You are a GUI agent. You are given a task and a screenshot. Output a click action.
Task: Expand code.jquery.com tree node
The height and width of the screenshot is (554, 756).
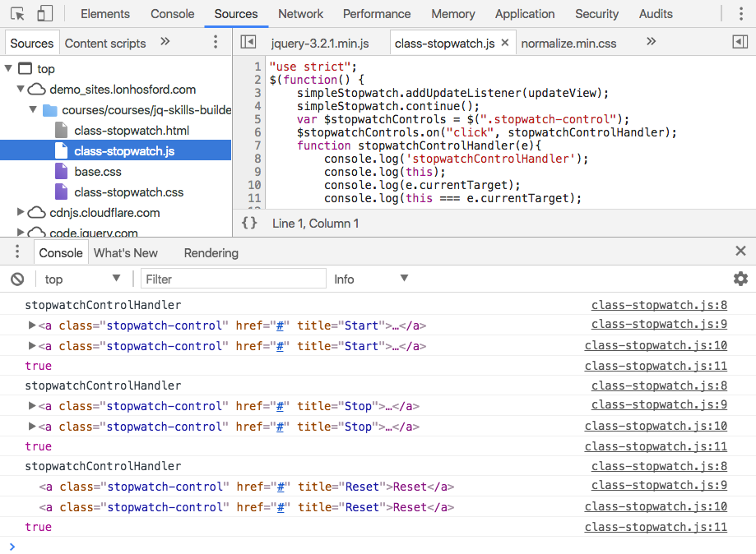click(x=21, y=232)
